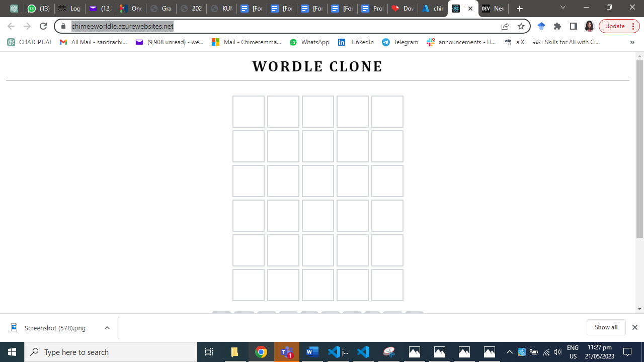Reload the Wordle Clone page
This screenshot has height=362, width=644.
pos(43,26)
